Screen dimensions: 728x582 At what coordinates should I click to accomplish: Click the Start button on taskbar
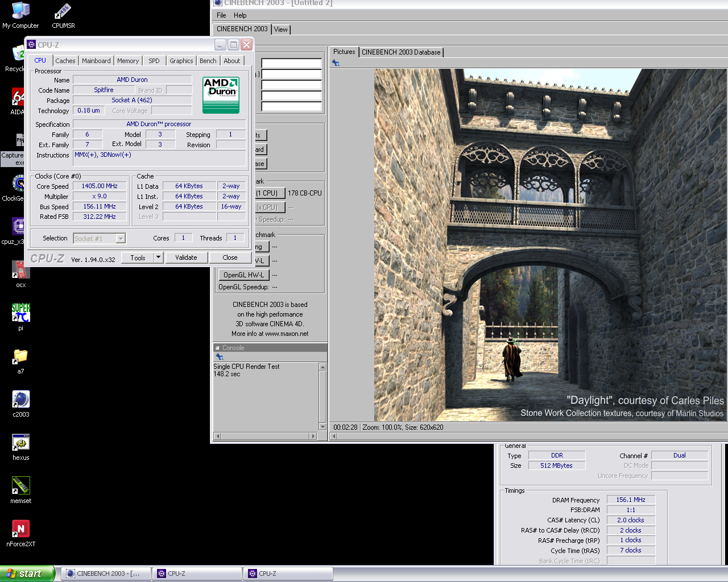tap(27, 573)
